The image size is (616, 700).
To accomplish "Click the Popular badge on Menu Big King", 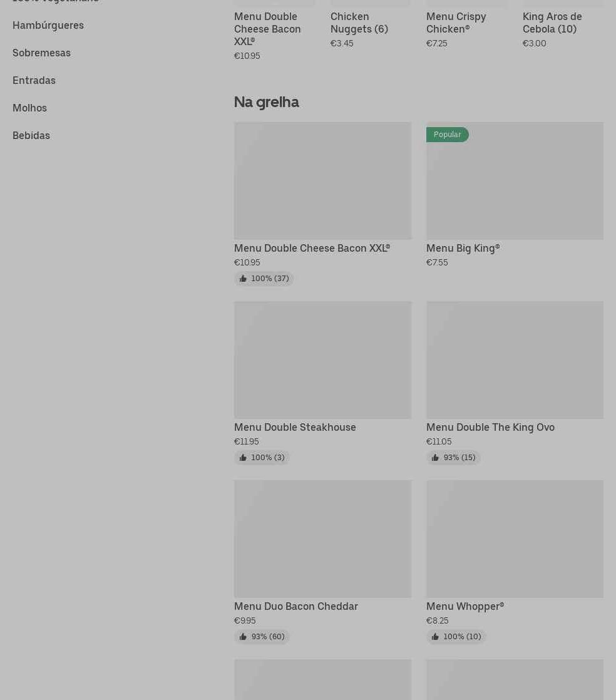I will pos(447,135).
